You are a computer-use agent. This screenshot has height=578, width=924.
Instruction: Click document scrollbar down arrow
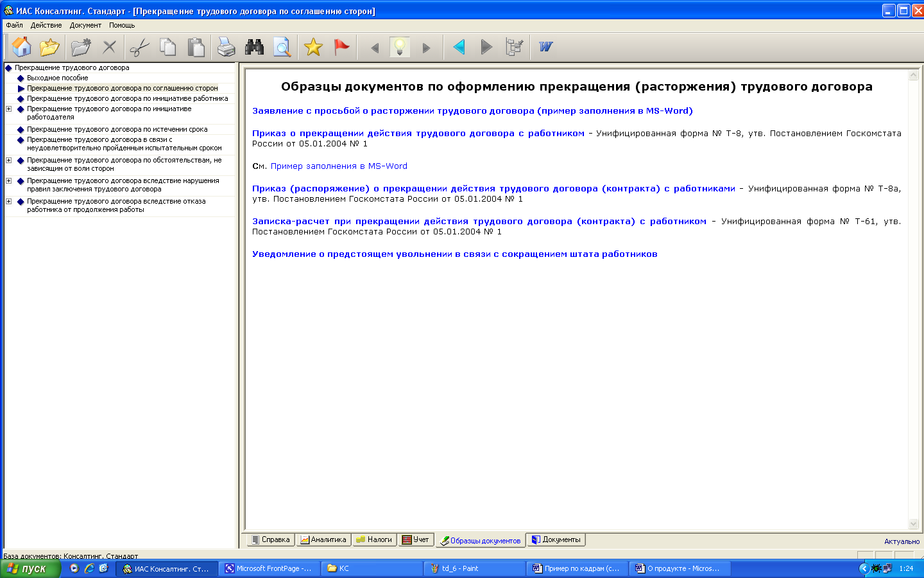point(914,524)
